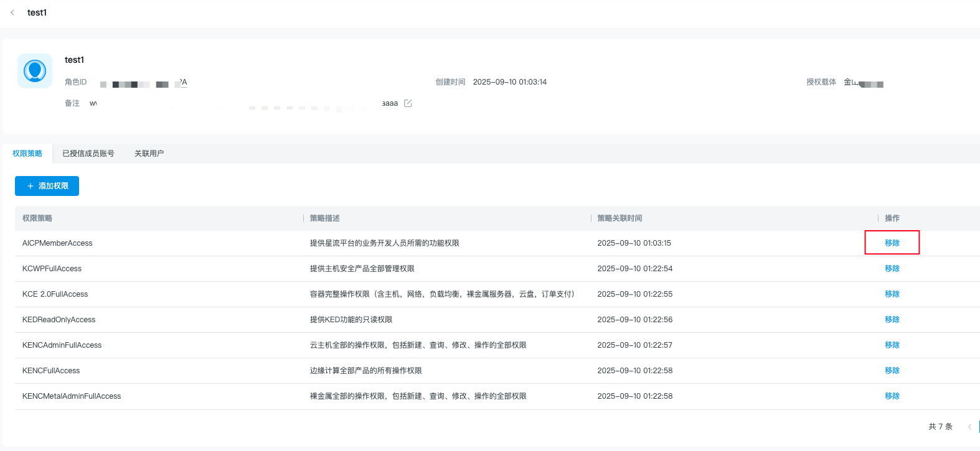Viewport: 980px width, 451px height.
Task: Remove the AICPMemberAccess policy
Action: (892, 243)
